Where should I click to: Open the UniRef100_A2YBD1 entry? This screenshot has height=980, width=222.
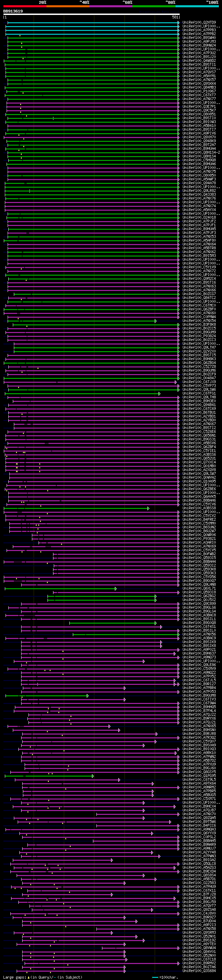pyautogui.click(x=199, y=416)
